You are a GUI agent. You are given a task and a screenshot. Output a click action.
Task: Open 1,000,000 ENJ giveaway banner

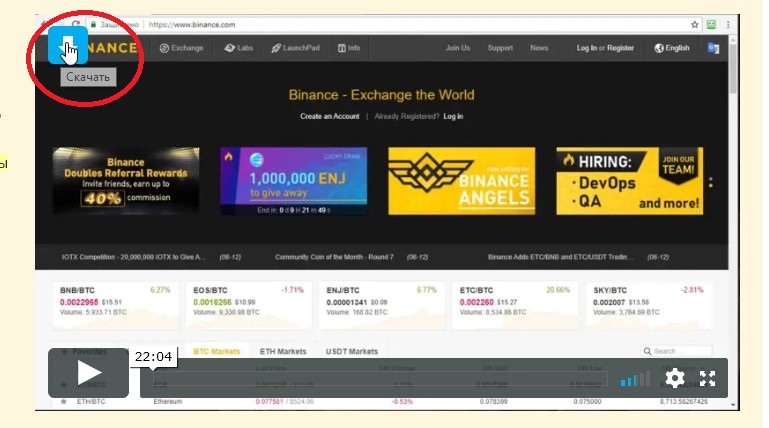[294, 181]
